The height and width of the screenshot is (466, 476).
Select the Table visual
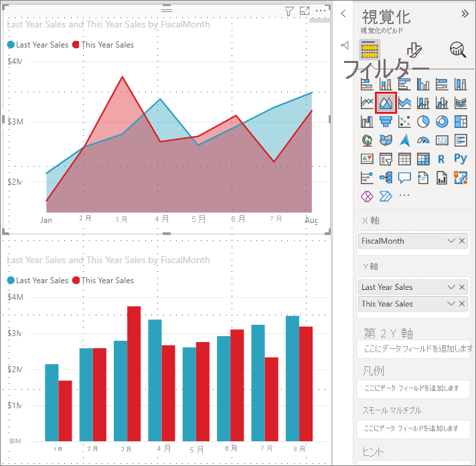(x=404, y=159)
